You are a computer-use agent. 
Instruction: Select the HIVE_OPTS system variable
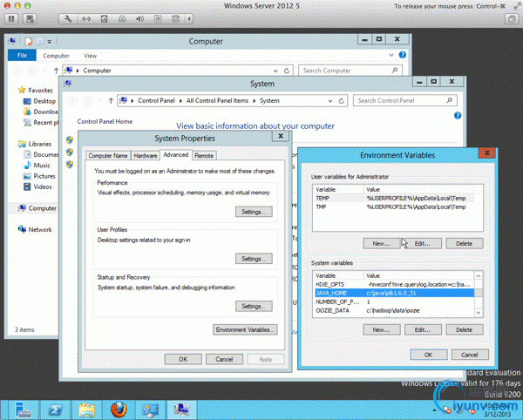point(394,284)
